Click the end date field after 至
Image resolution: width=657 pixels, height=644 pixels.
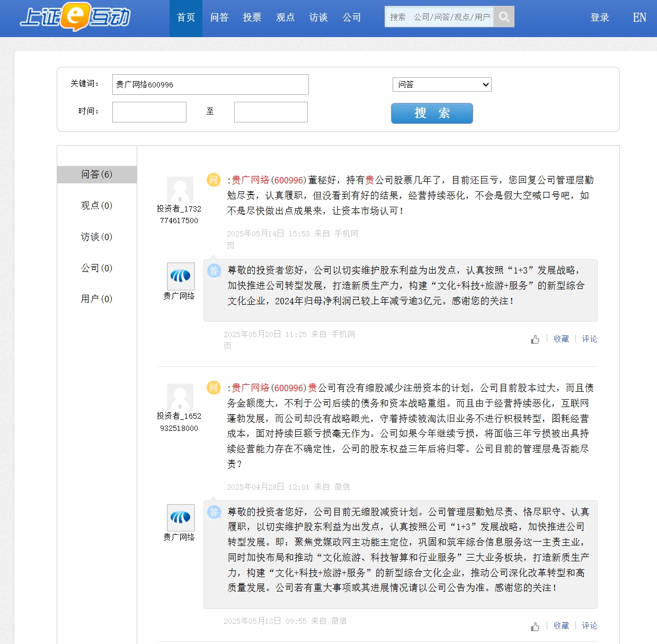coord(271,112)
